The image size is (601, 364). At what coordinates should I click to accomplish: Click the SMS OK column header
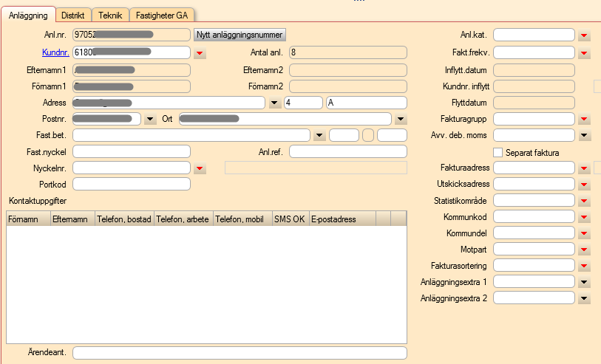pos(291,219)
